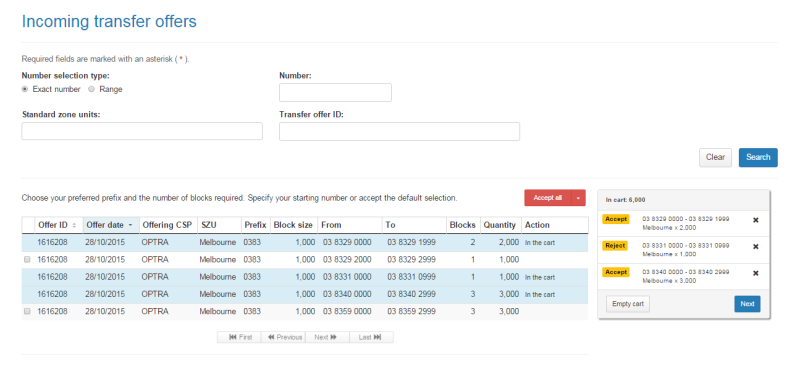Click From cell 03 8329 0000
Image resolution: width=800 pixels, height=379 pixels.
click(x=347, y=242)
